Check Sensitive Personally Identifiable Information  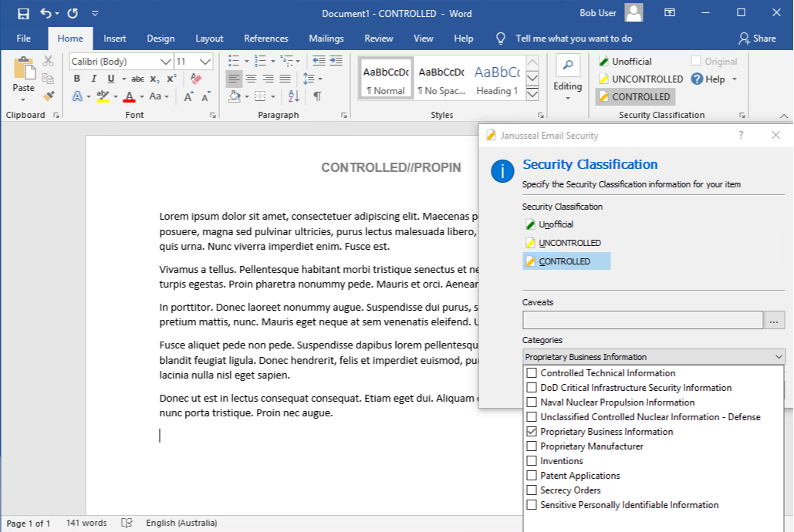[531, 505]
